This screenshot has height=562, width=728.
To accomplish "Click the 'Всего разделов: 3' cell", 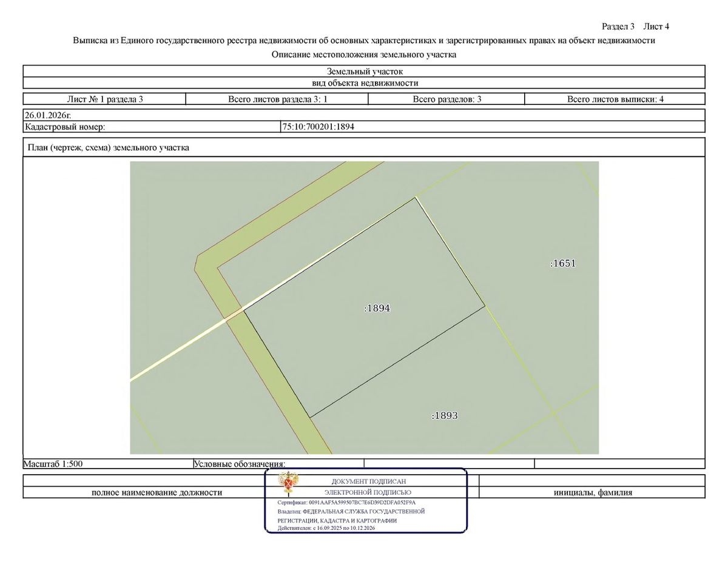I will [447, 99].
